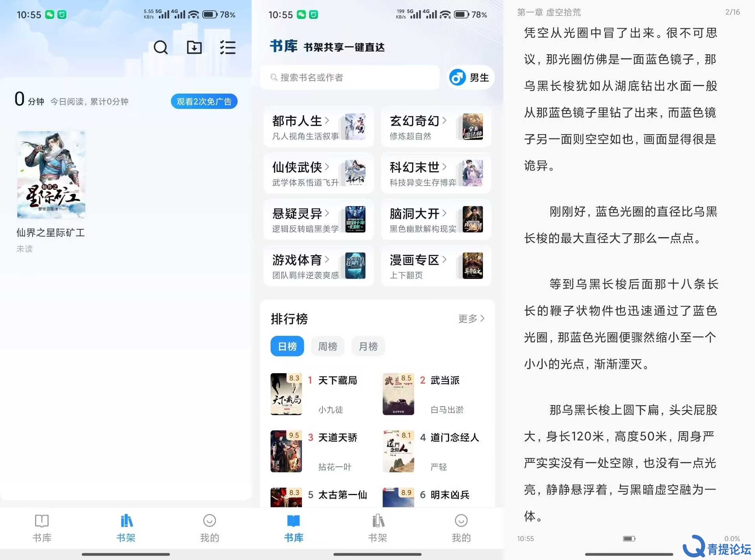Click ranked title 道门念经人
This screenshot has width=755, height=560.
[x=455, y=437]
